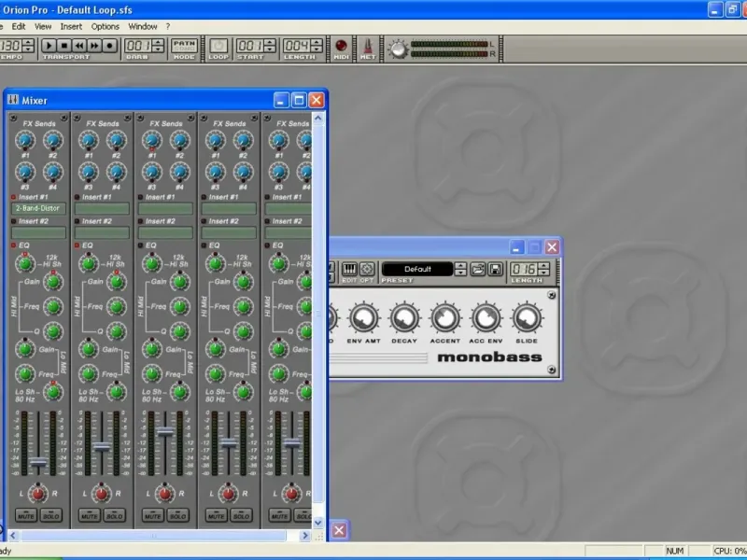Open the 2-Band-Distor insert slot on channel one
The height and width of the screenshot is (560, 747).
point(38,209)
